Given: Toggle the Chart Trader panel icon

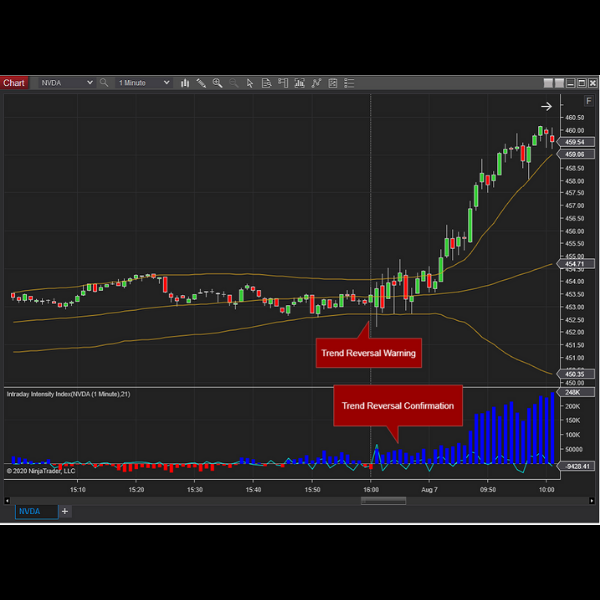Looking at the screenshot, I should (x=282, y=83).
